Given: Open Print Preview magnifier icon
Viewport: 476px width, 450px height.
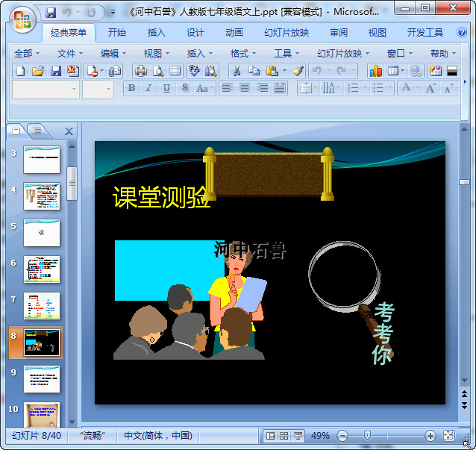Looking at the screenshot, I should coord(158,71).
